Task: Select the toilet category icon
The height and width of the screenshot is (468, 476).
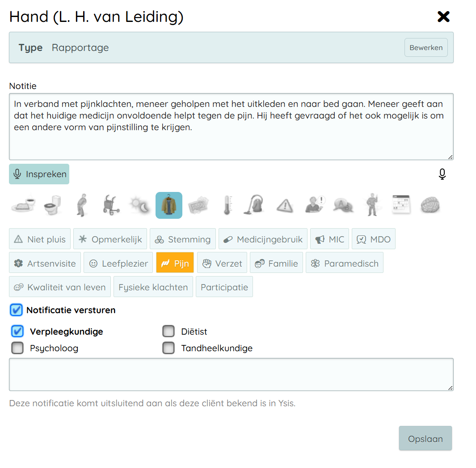Action: point(52,205)
